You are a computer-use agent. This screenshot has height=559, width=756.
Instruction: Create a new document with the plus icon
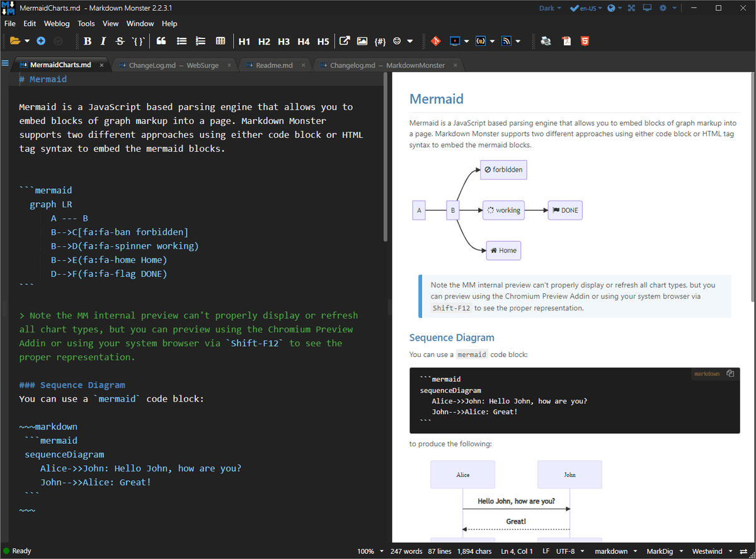41,41
